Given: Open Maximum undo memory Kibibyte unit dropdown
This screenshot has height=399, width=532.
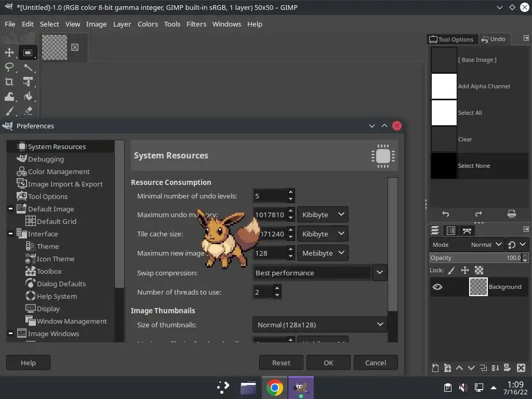Looking at the screenshot, I should tap(323, 215).
